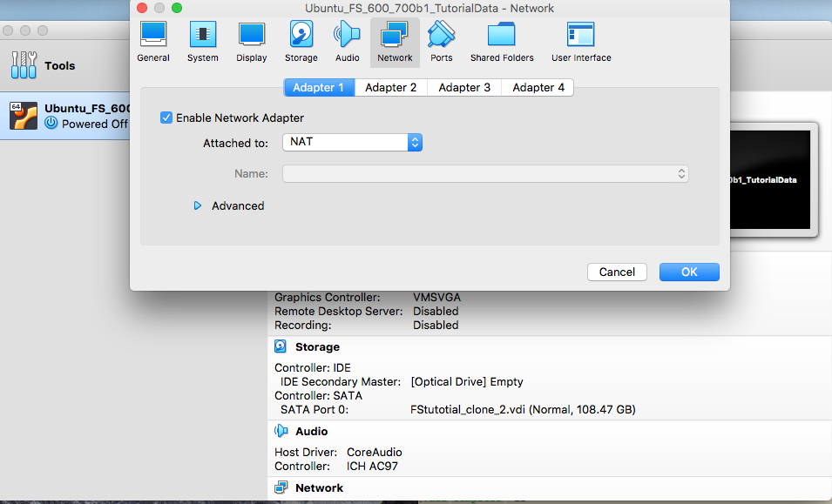Confirm settings with the OK button
The image size is (832, 504).
click(x=689, y=272)
